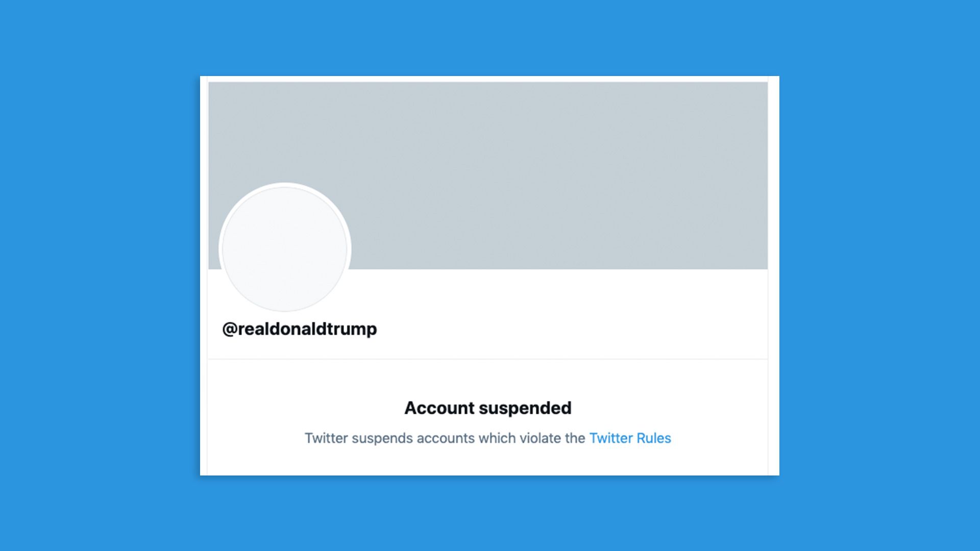The width and height of the screenshot is (980, 551).
Task: Click the @realdonaldtrump handle text
Action: 300,329
